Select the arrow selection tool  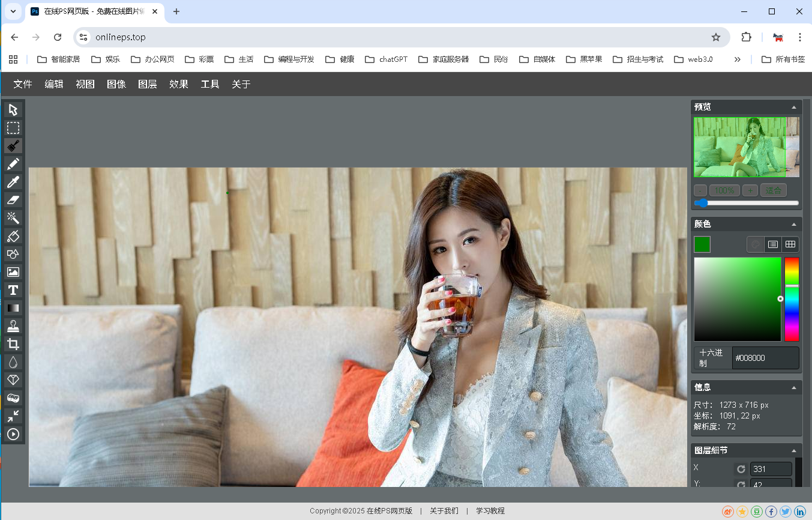tap(13, 110)
